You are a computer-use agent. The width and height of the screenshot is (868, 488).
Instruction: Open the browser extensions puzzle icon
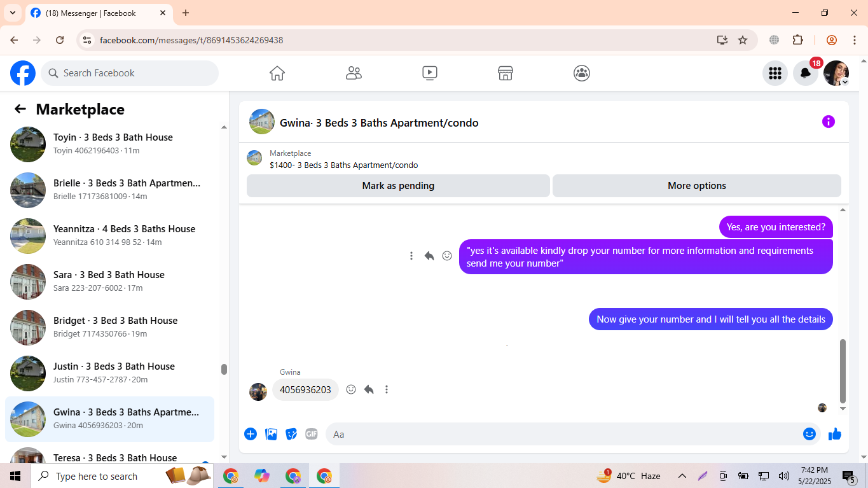pos(797,40)
